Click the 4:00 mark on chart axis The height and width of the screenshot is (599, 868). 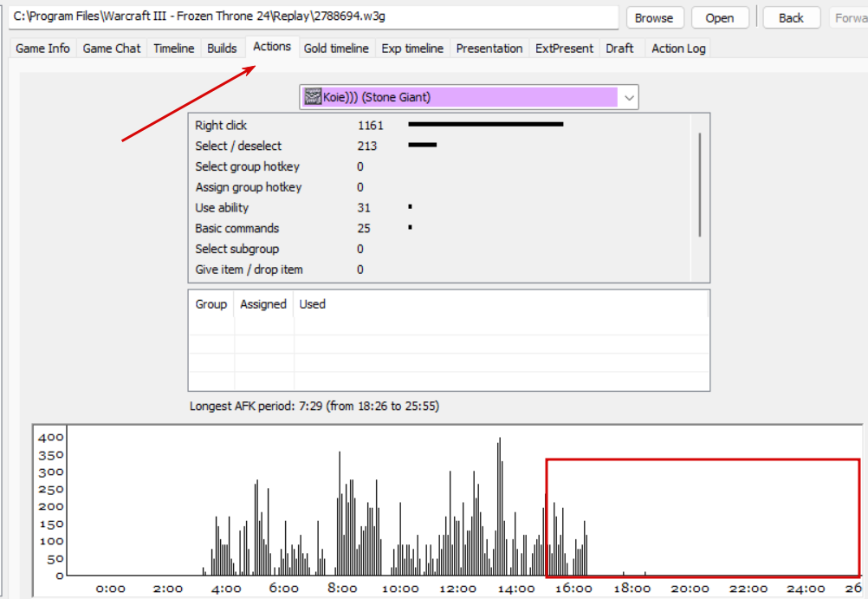point(226,588)
